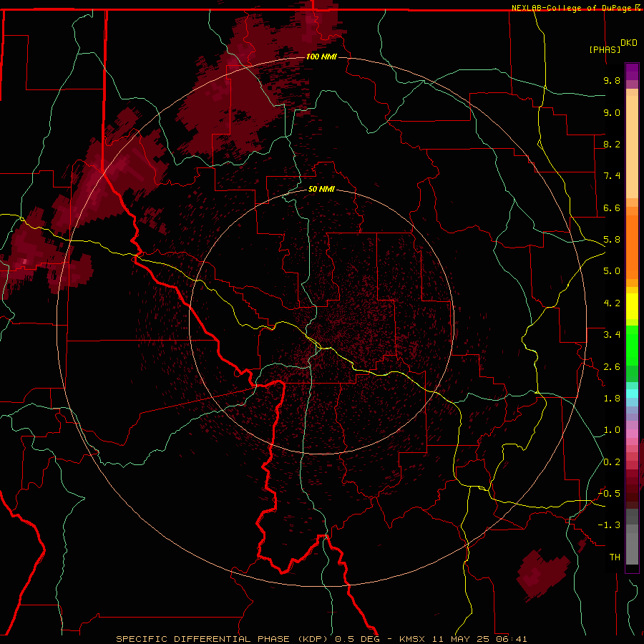The width and height of the screenshot is (644, 644).
Task: Click the 5.8 legend value
Action: pyautogui.click(x=612, y=240)
